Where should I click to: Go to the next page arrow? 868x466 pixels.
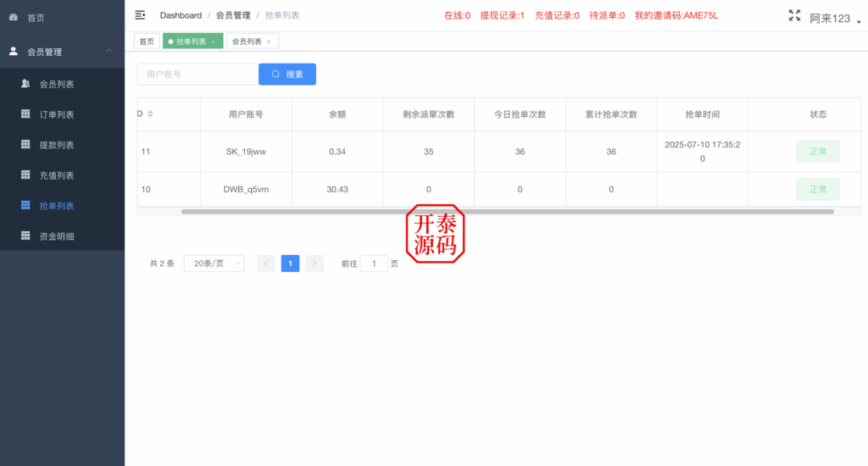(x=314, y=264)
